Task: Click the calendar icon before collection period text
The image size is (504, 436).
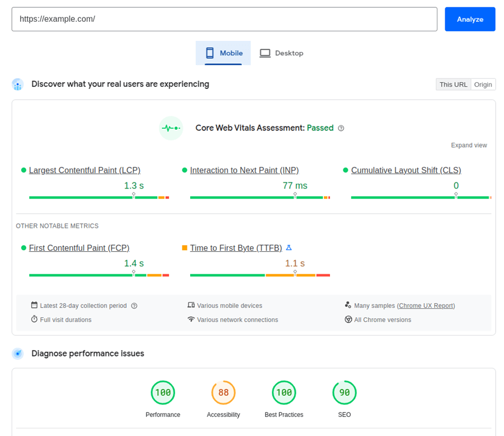Action: pyautogui.click(x=34, y=306)
